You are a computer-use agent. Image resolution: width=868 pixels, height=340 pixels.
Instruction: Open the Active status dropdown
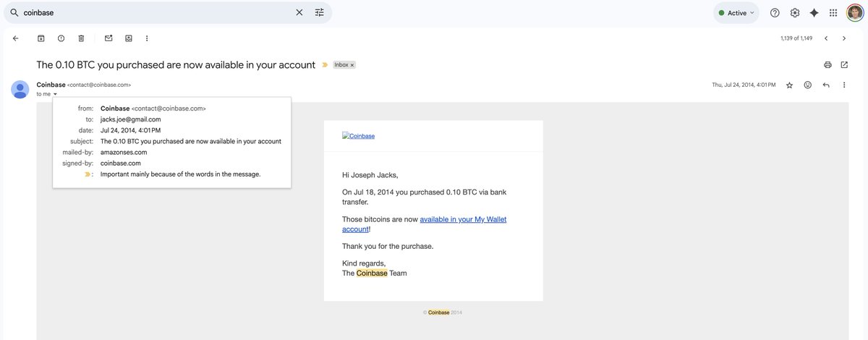(736, 13)
